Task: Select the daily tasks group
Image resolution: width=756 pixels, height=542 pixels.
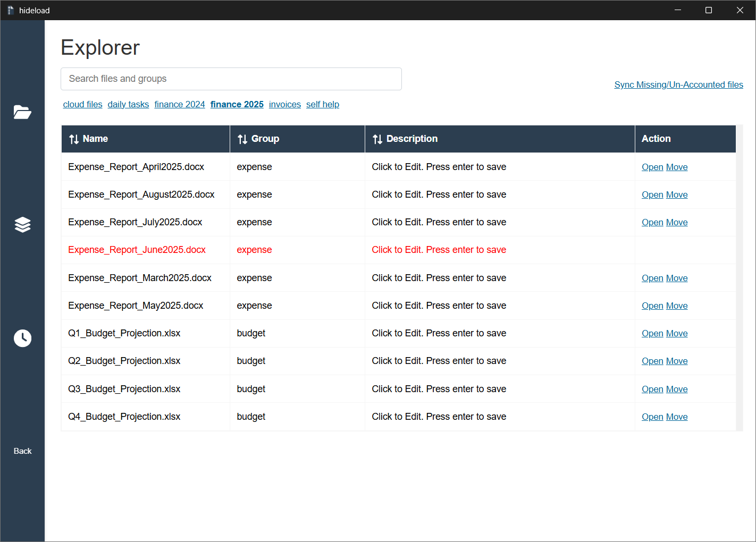Action: (128, 105)
